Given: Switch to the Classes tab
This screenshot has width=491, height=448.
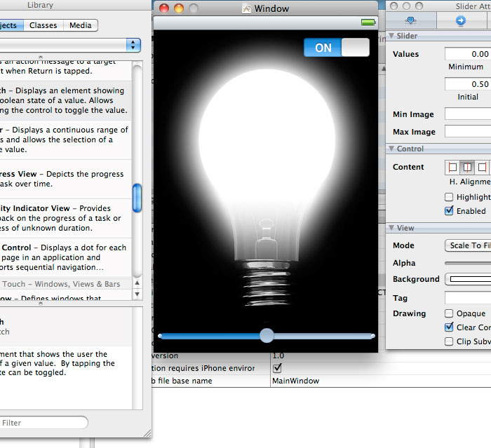Looking at the screenshot, I should click(x=43, y=25).
